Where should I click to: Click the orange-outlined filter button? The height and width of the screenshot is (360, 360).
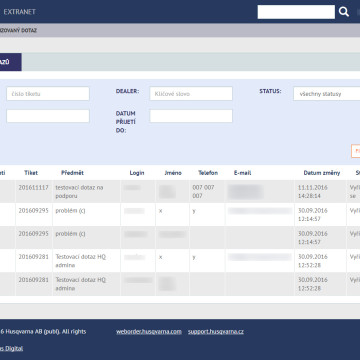coord(356,151)
